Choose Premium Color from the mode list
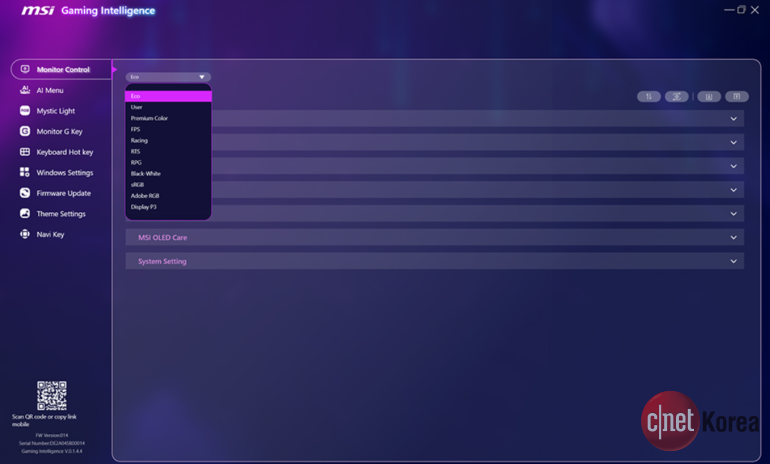The image size is (770, 464). tap(149, 118)
